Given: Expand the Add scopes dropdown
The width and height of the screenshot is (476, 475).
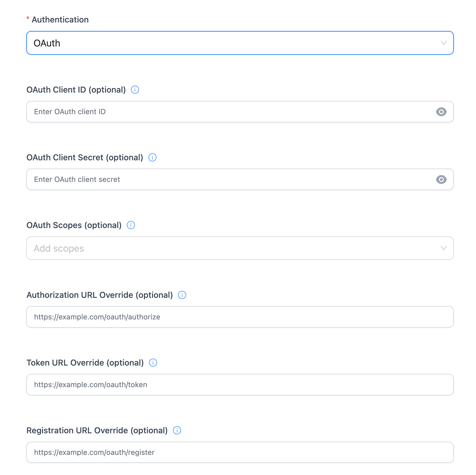Looking at the screenshot, I should click(x=231, y=248).
